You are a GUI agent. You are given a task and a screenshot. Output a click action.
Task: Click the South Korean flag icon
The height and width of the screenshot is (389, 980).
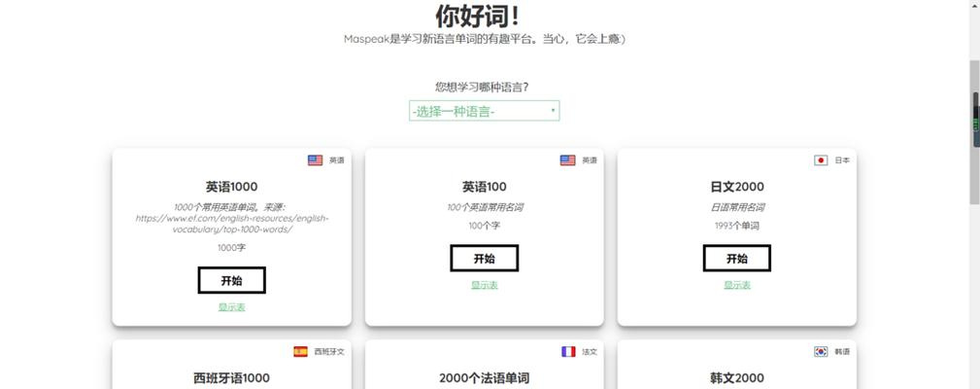click(x=821, y=352)
